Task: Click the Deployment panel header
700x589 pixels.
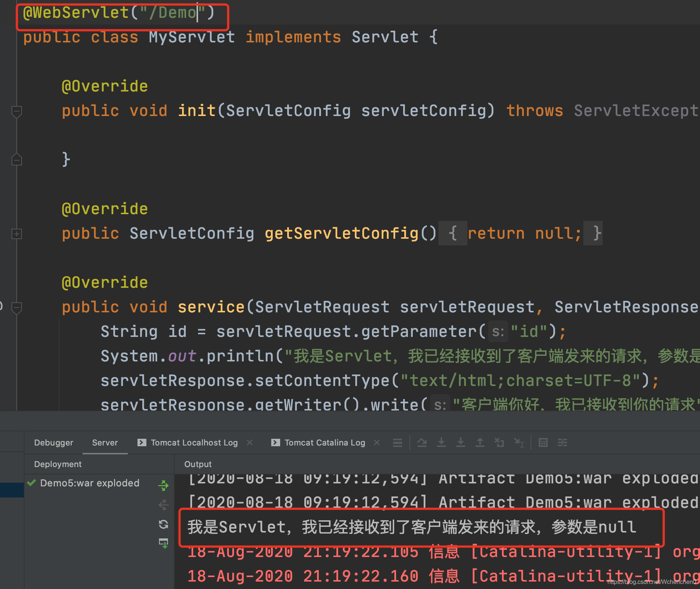Action: [x=58, y=464]
